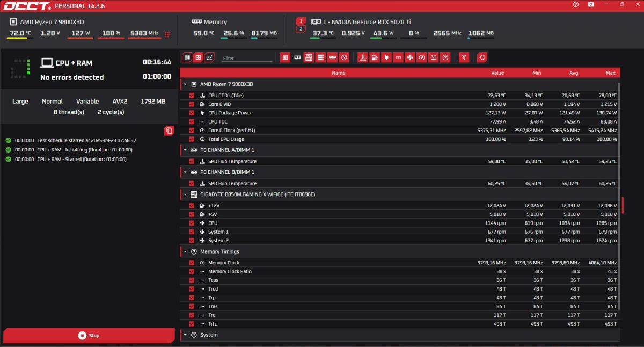Collapse the System group
The width and height of the screenshot is (644, 347).
(185, 335)
